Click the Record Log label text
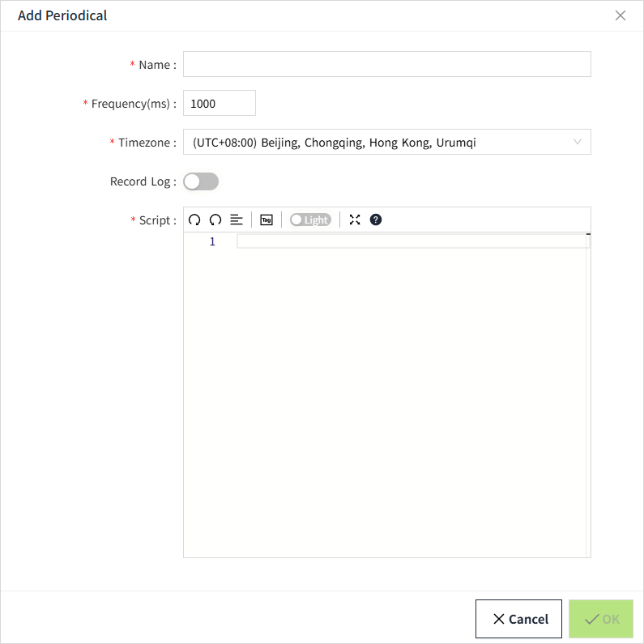The image size is (644, 644). point(141,181)
